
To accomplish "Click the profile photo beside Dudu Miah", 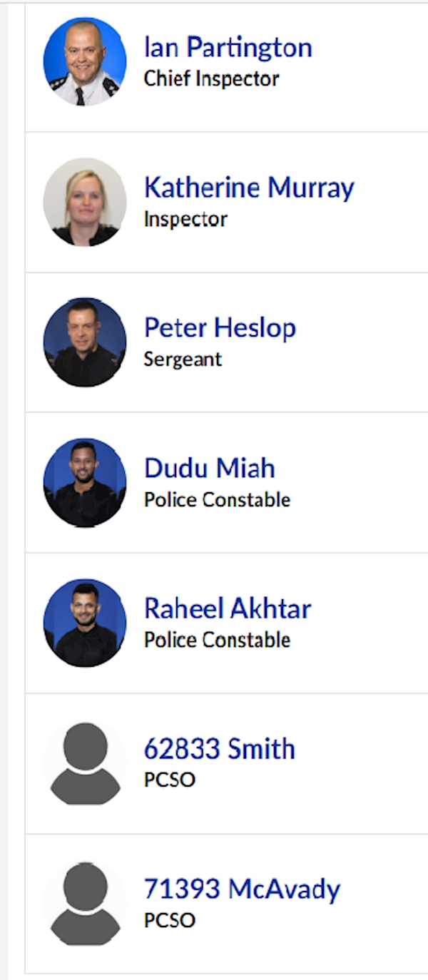I will [x=85, y=483].
